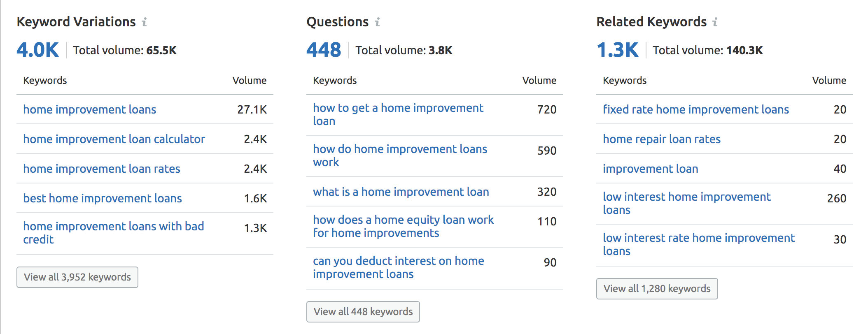Select 'home repair loan rates' keyword

click(x=662, y=139)
